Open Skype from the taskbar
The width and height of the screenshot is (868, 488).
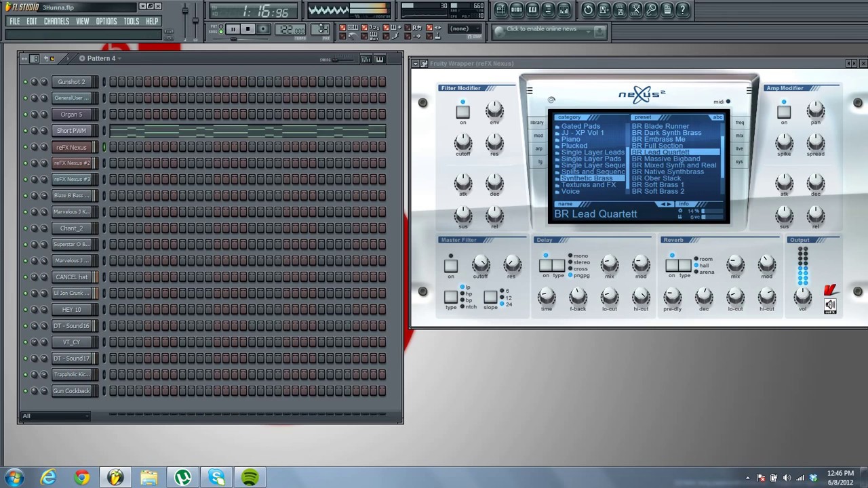(217, 478)
